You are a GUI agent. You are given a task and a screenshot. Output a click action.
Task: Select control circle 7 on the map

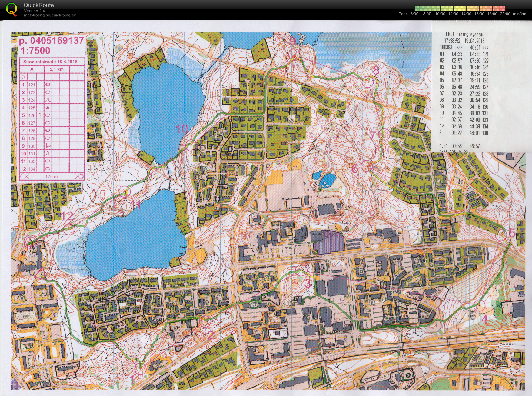[x=384, y=134]
